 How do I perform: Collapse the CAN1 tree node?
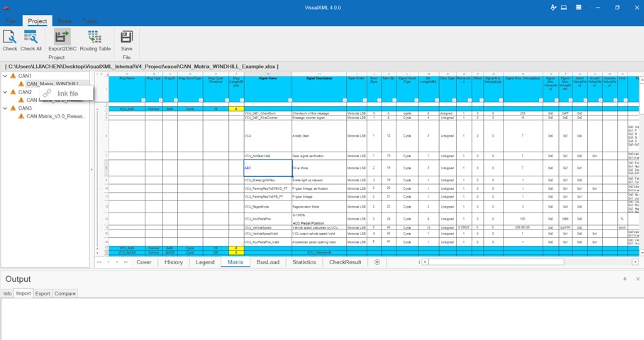click(6, 76)
